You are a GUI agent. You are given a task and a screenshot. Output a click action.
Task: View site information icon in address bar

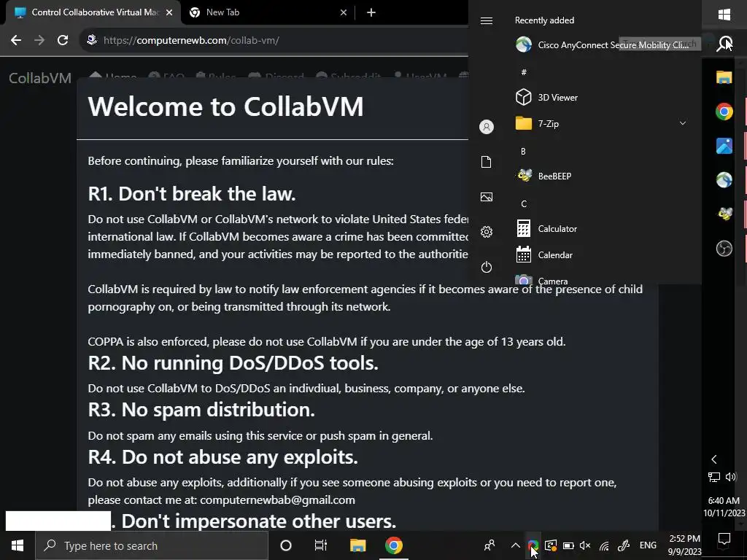tap(92, 40)
